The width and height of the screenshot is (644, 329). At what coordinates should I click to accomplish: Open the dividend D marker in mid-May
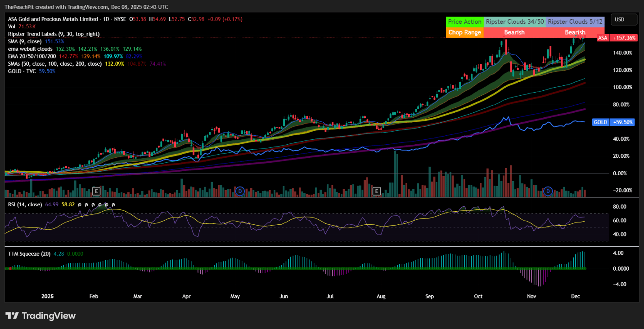(x=240, y=191)
